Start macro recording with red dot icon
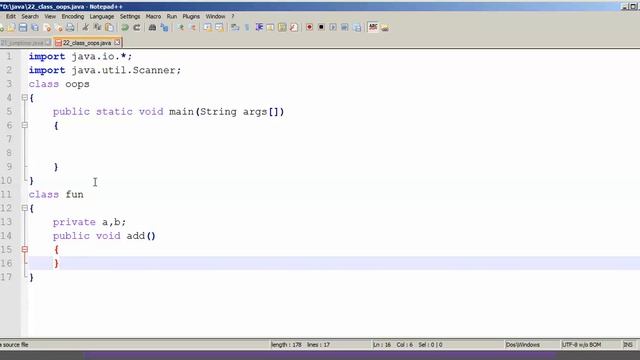 (309, 27)
